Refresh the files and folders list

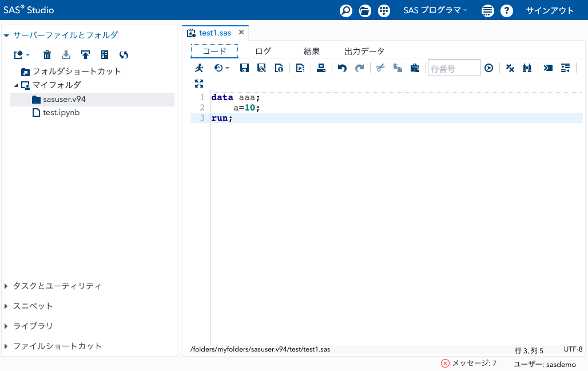click(x=123, y=54)
